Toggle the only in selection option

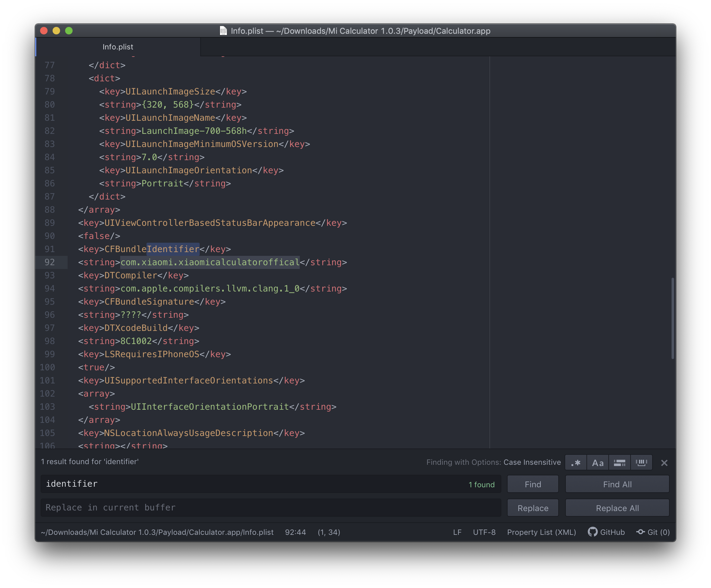click(619, 463)
